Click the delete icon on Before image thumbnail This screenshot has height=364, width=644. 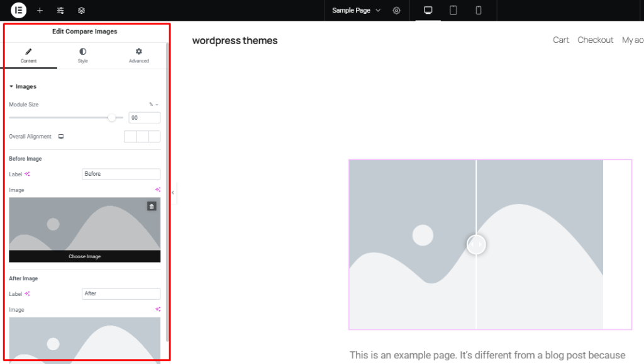click(x=152, y=206)
